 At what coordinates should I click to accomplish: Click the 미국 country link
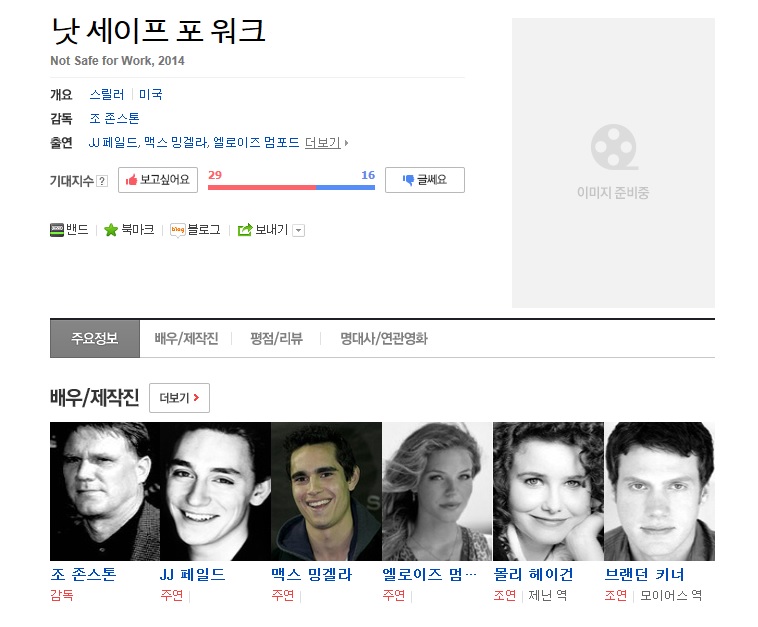pos(150,95)
